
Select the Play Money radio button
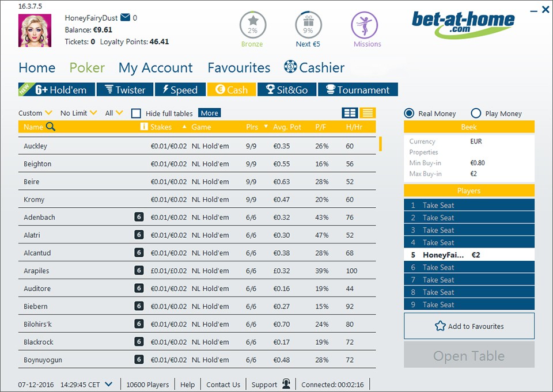pos(476,113)
